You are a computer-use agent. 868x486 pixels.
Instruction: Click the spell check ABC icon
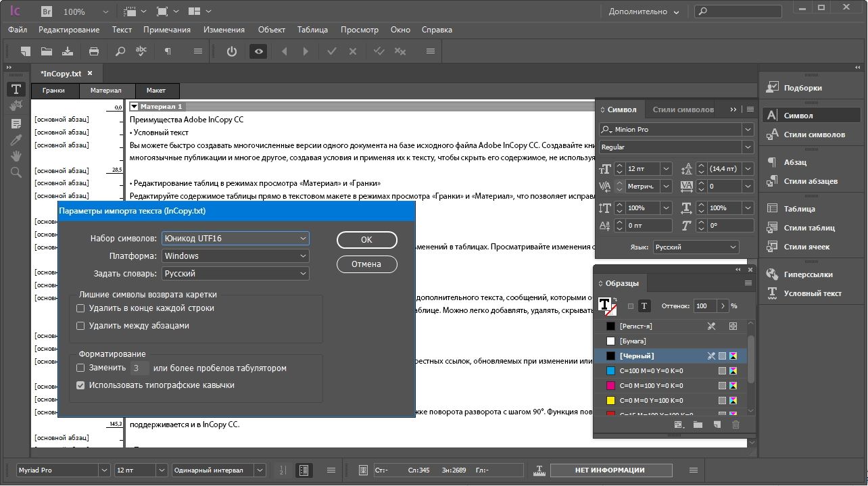[x=141, y=51]
